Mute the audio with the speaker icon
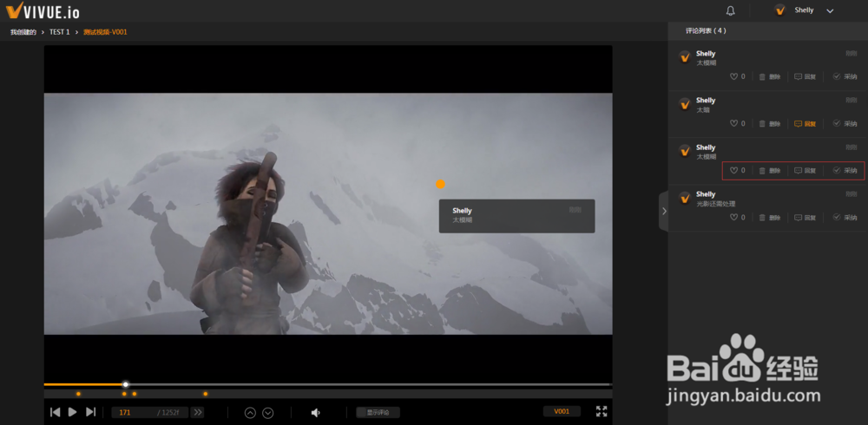Image resolution: width=868 pixels, height=425 pixels. point(316,412)
